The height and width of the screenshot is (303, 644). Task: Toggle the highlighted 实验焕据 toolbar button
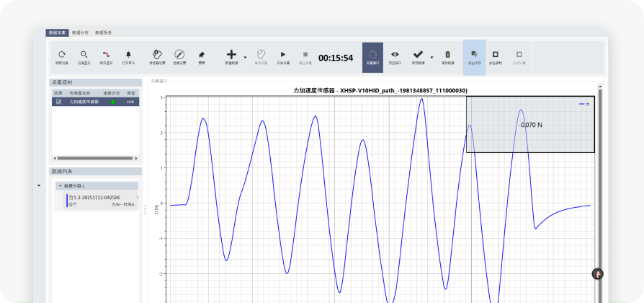point(474,56)
